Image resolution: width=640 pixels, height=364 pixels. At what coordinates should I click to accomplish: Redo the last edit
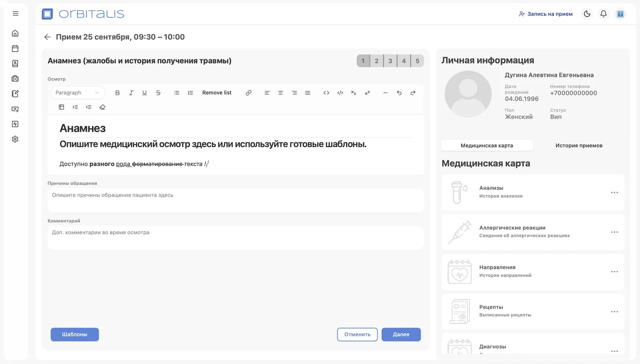click(x=413, y=93)
